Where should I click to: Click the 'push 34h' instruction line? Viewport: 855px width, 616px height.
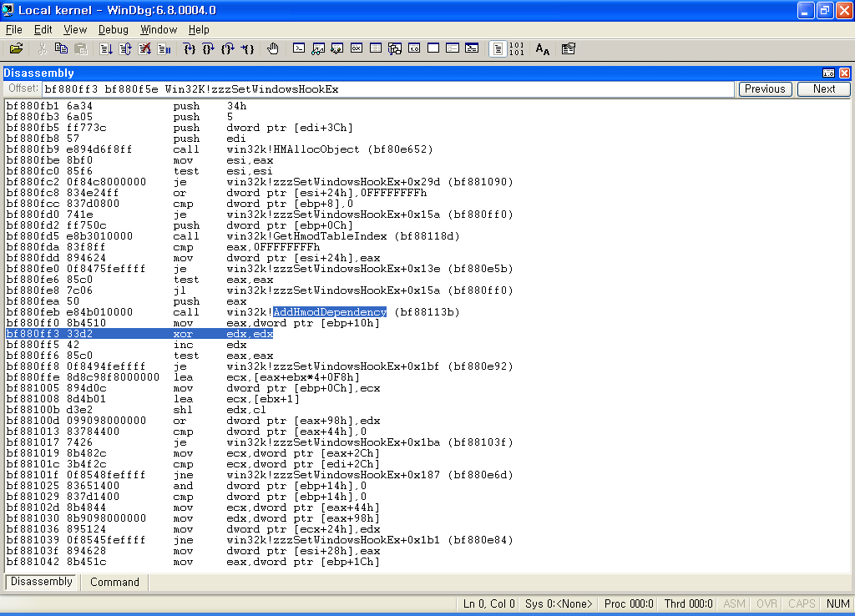click(127, 106)
